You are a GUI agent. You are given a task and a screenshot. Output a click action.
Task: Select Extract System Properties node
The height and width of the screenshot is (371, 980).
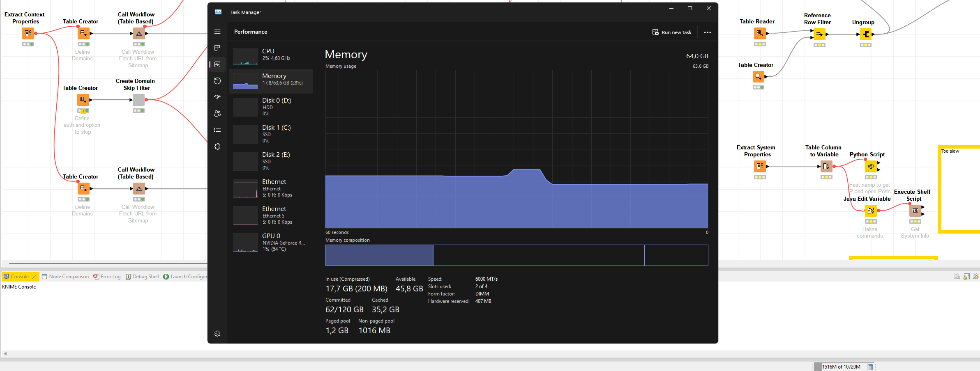click(x=760, y=166)
